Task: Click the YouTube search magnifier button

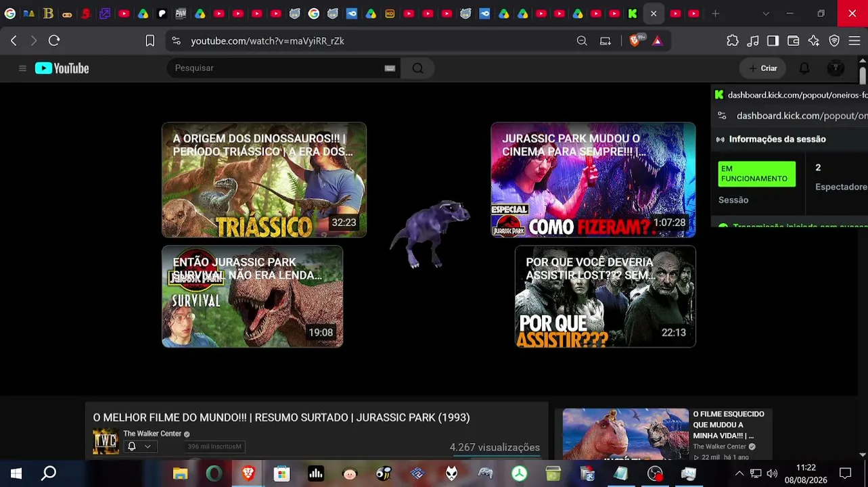Action: tap(417, 68)
